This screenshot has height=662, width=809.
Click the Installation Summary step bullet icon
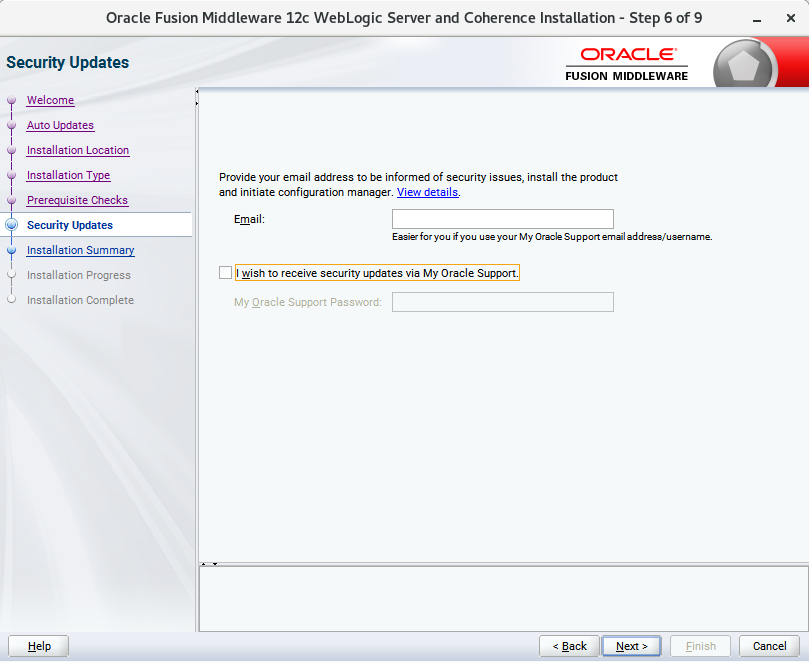point(11,251)
